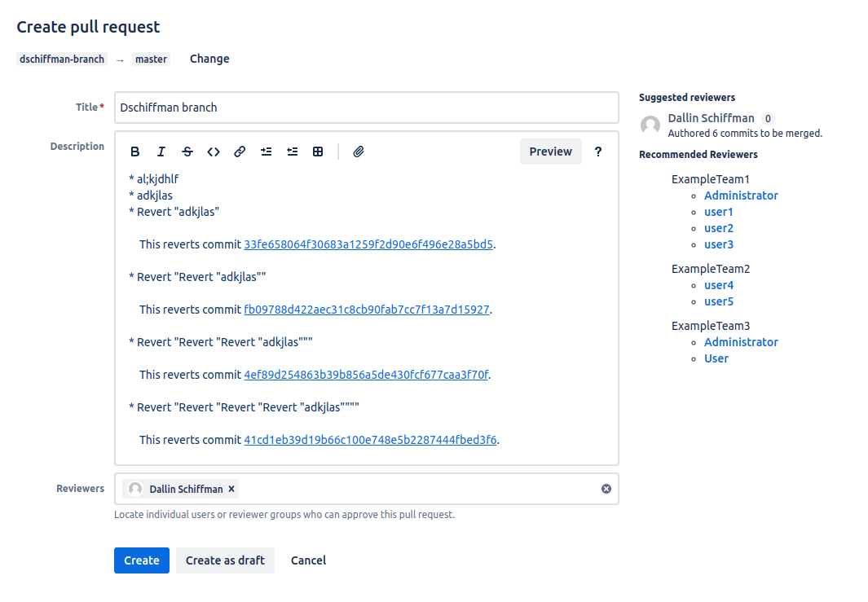Create the pull request as draft
This screenshot has height=602, width=868.
point(225,560)
